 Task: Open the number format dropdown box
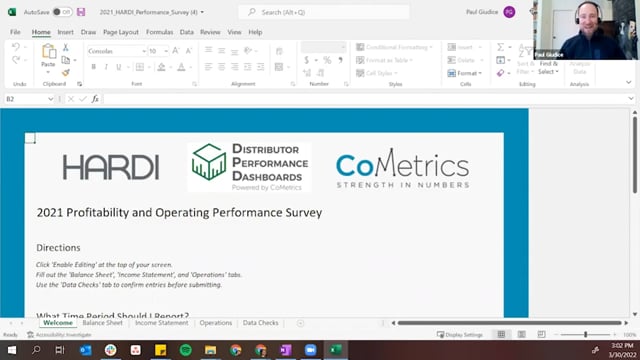point(323,47)
